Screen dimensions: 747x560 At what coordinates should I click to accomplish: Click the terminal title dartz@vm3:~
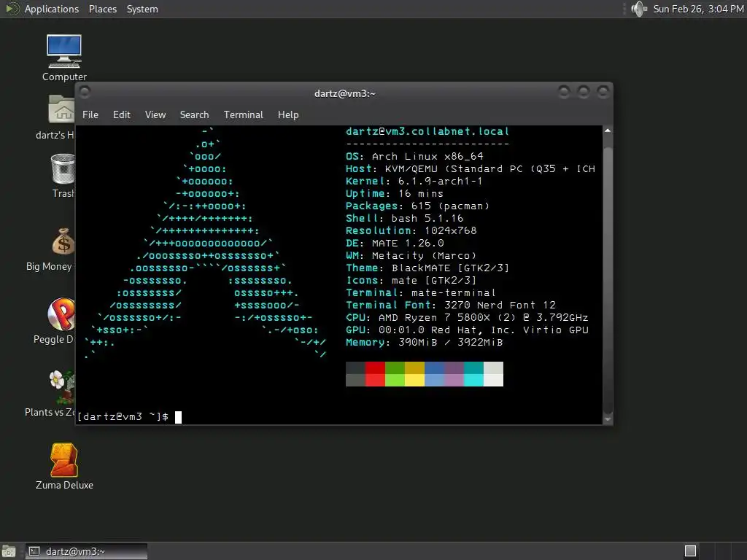345,93
